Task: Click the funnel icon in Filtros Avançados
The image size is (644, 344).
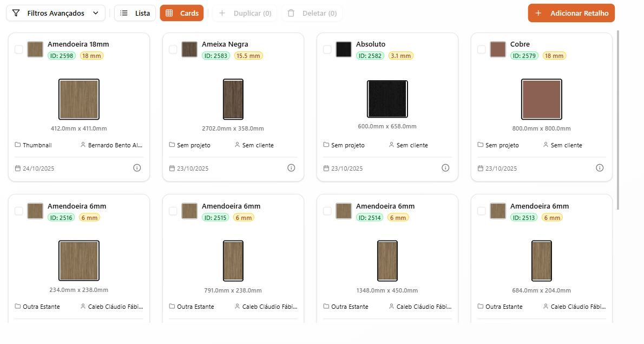Action: pyautogui.click(x=16, y=13)
